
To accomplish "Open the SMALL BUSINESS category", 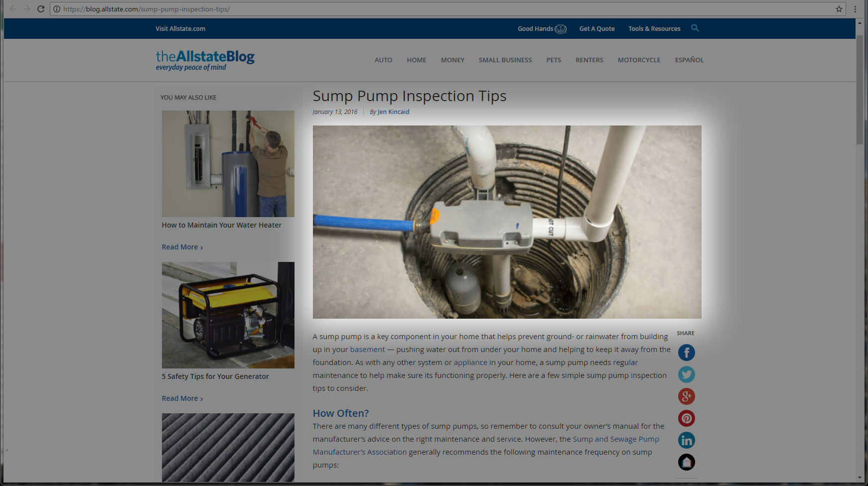I will click(505, 60).
